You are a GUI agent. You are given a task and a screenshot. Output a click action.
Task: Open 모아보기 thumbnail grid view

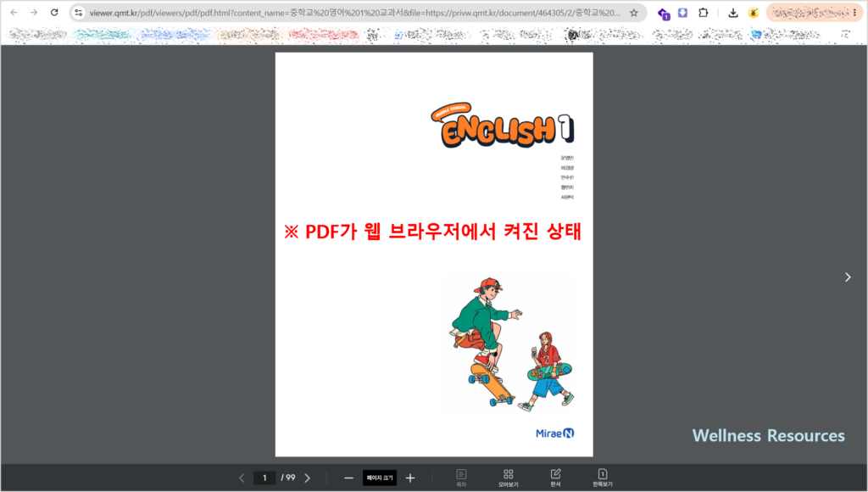(509, 478)
